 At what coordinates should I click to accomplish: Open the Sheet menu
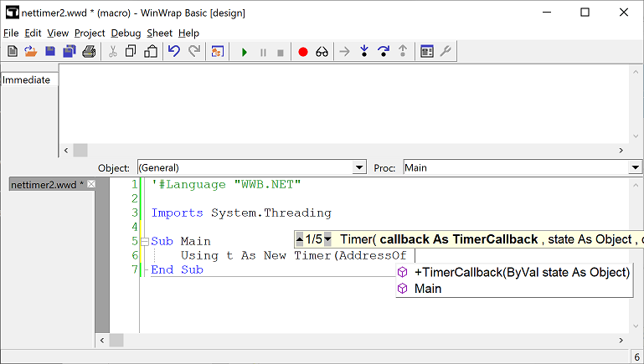[x=159, y=33]
